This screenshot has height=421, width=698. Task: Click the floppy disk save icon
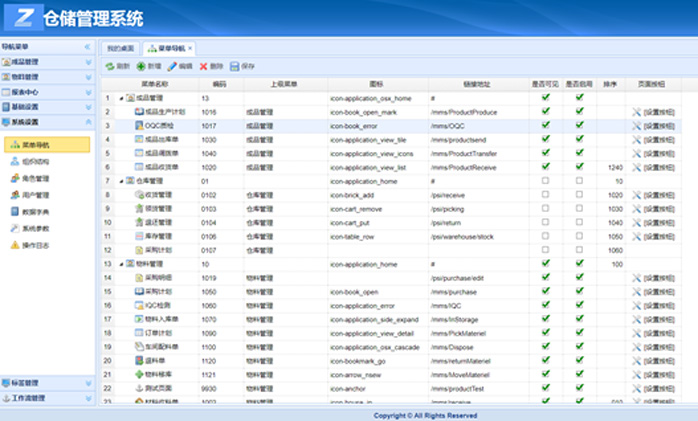click(235, 66)
